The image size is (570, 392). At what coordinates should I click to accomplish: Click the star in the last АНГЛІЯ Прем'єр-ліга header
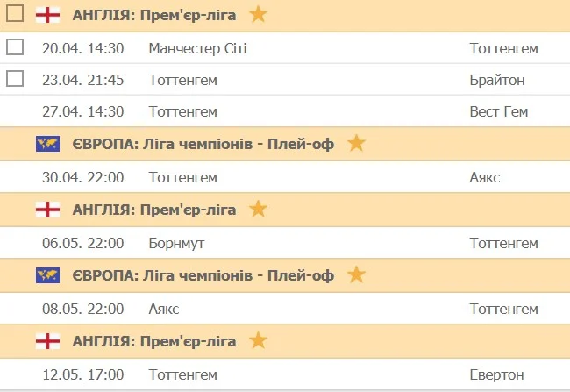point(258,339)
